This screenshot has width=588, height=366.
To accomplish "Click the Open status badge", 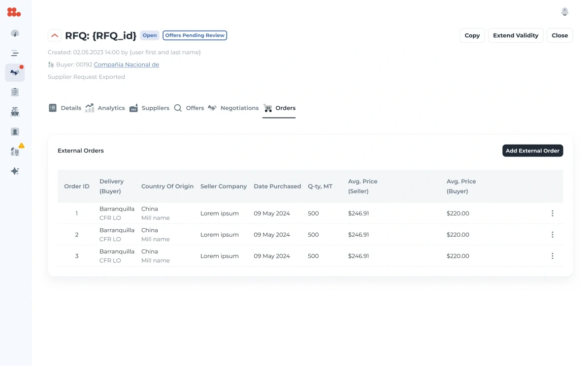I will (150, 35).
